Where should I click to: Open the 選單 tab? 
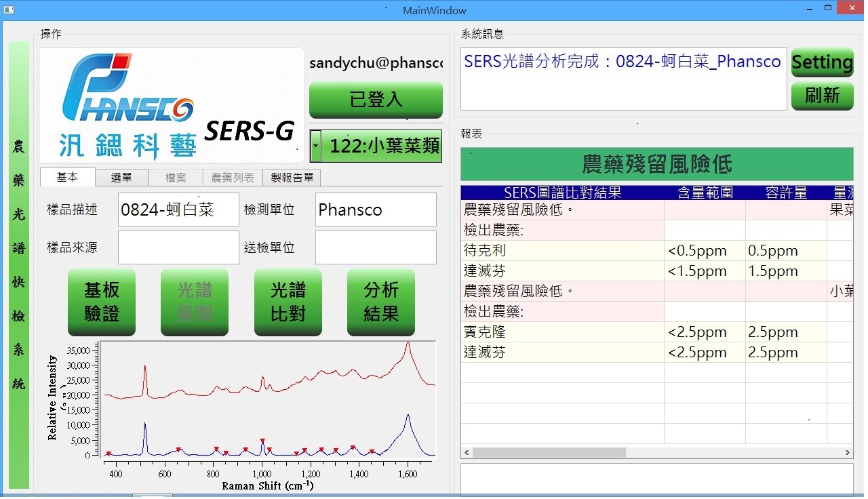pos(121,178)
